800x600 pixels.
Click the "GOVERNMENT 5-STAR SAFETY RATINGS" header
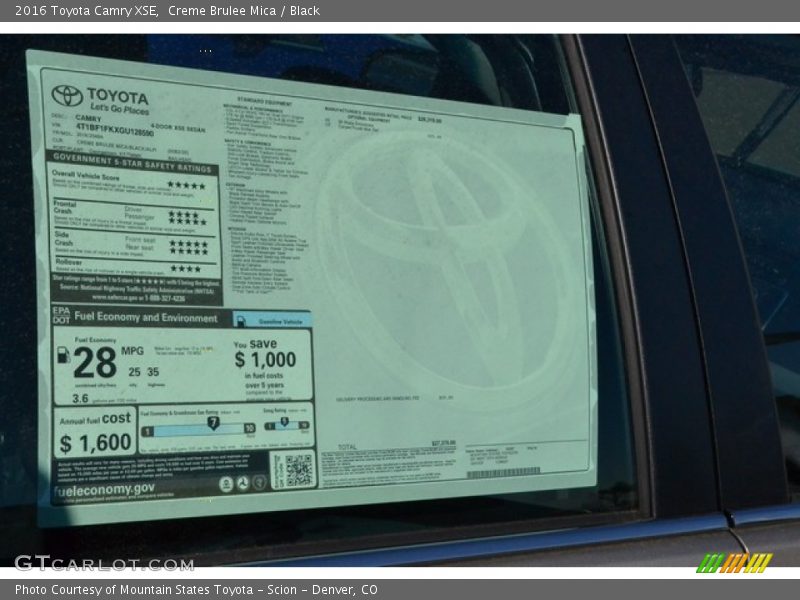(x=132, y=162)
